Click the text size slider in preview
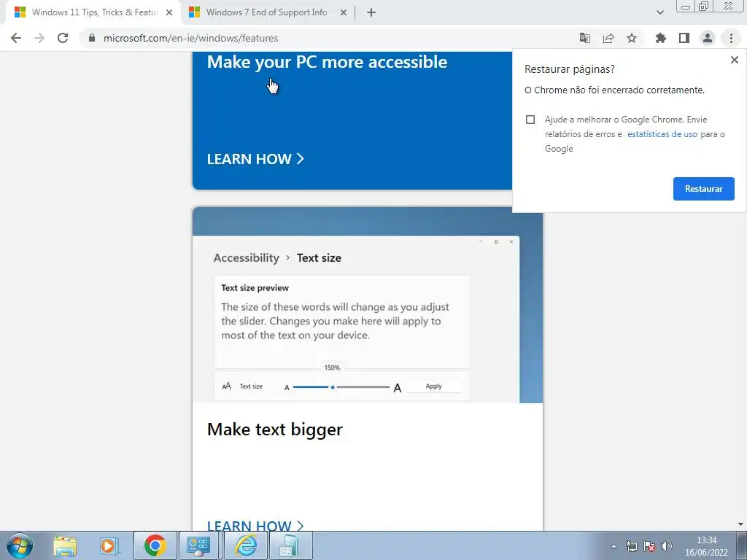 341,387
